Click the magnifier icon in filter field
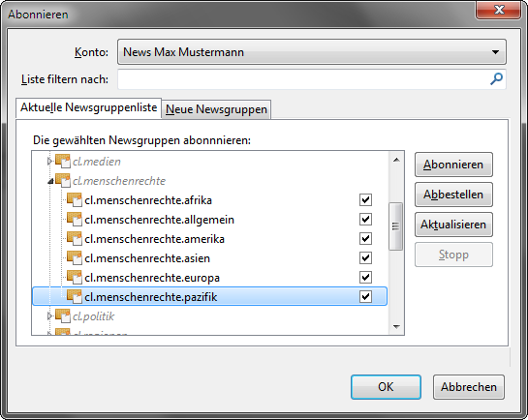Screen dimensions: 528x420 (496, 79)
